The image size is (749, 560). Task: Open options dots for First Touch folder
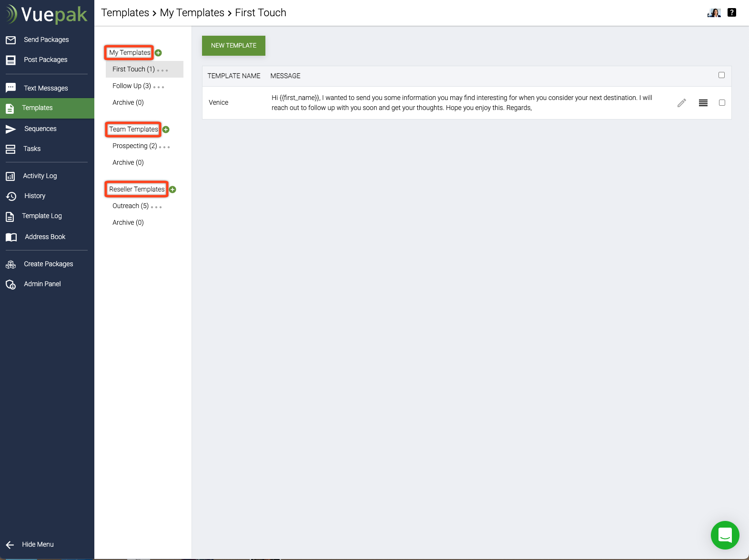click(x=162, y=70)
